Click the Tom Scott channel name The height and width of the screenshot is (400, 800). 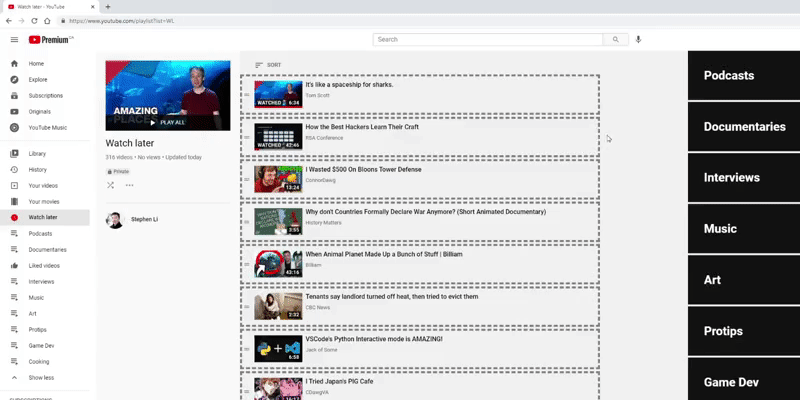[x=317, y=95]
